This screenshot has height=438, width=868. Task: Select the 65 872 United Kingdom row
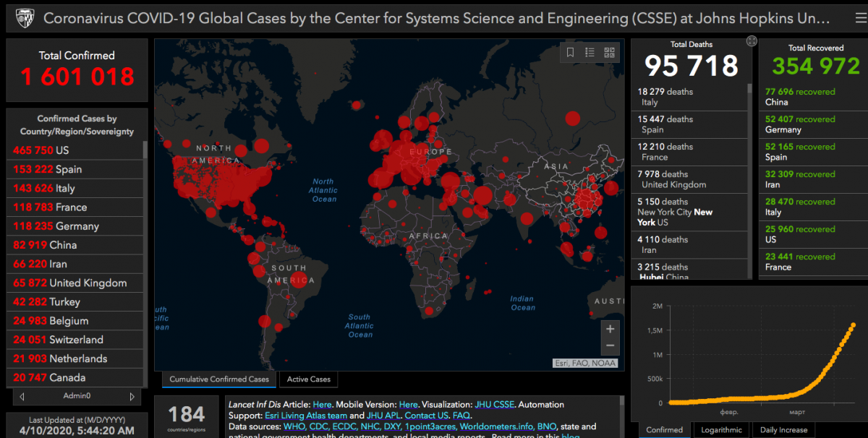[76, 283]
